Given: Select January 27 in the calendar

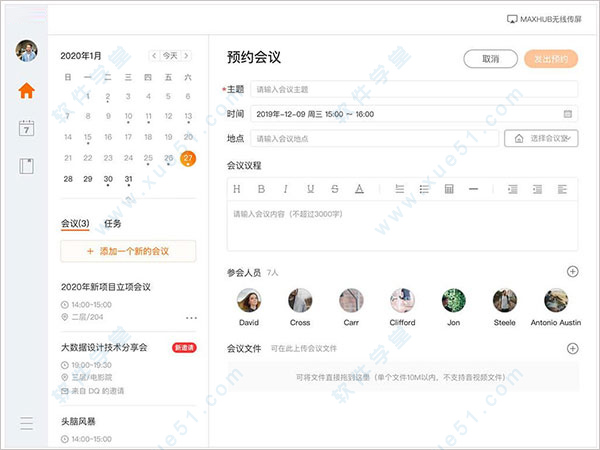Looking at the screenshot, I should pyautogui.click(x=188, y=158).
